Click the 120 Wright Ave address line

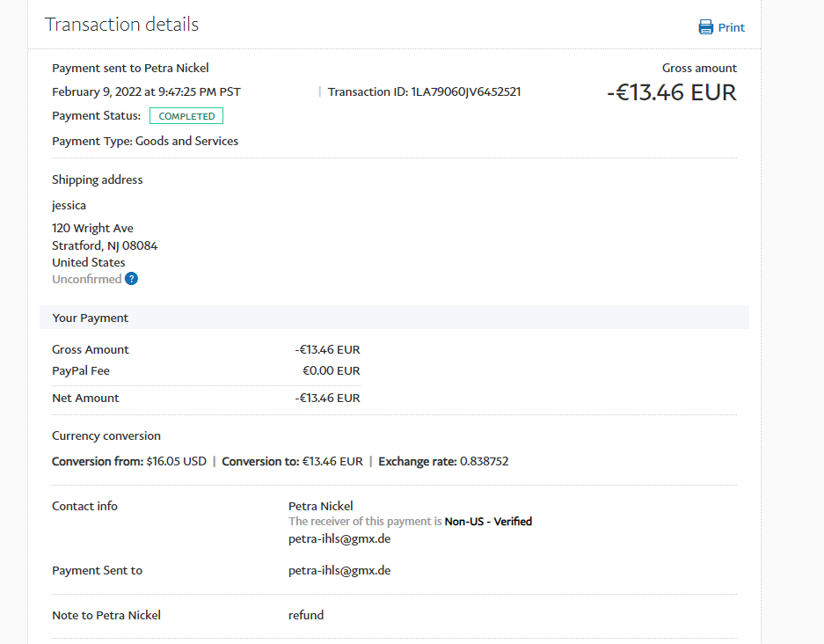pyautogui.click(x=92, y=228)
